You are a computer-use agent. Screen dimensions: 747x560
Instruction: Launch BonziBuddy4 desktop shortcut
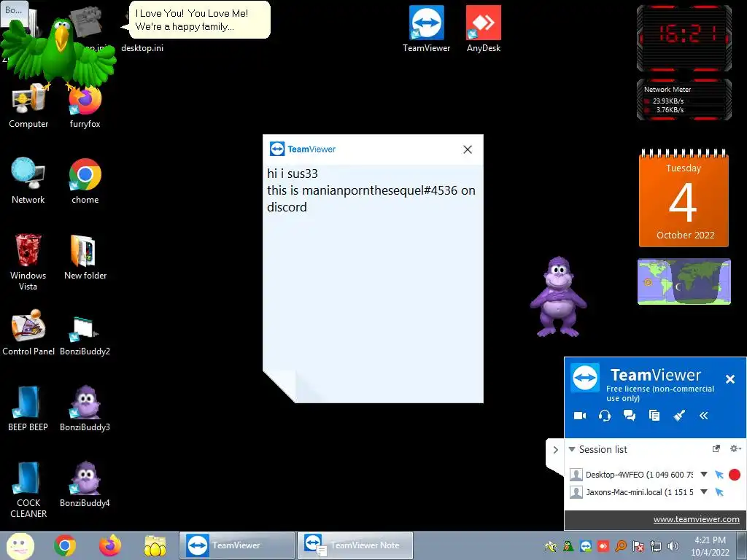[85, 484]
